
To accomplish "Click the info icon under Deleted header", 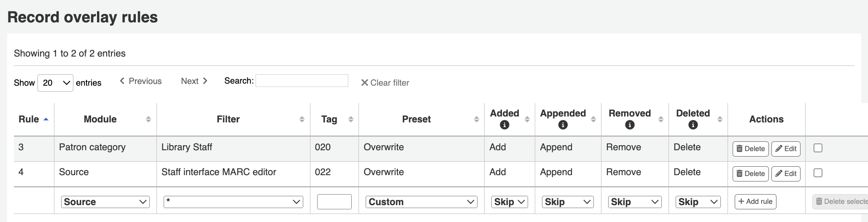I will click(693, 125).
